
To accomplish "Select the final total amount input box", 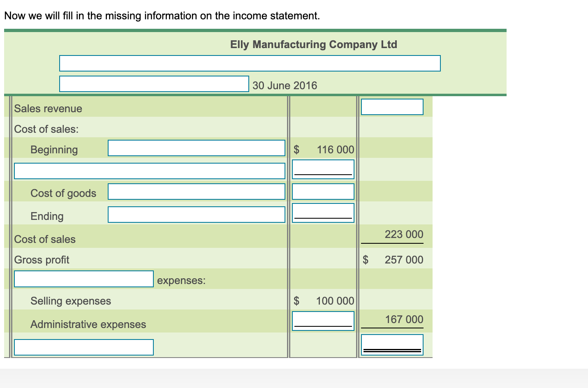I will pos(392,344).
